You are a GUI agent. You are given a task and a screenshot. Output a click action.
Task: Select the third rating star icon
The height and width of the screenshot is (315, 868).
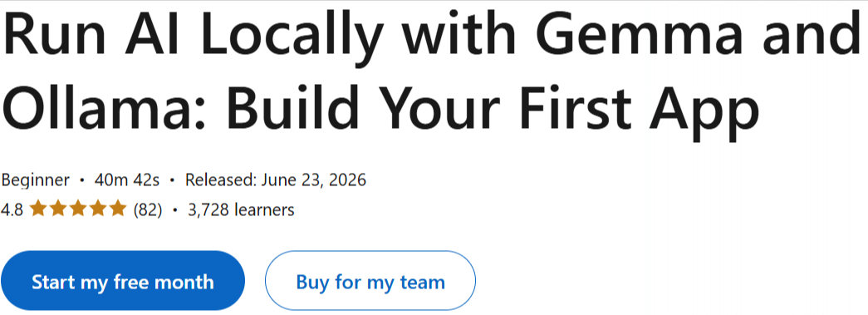coord(78,209)
